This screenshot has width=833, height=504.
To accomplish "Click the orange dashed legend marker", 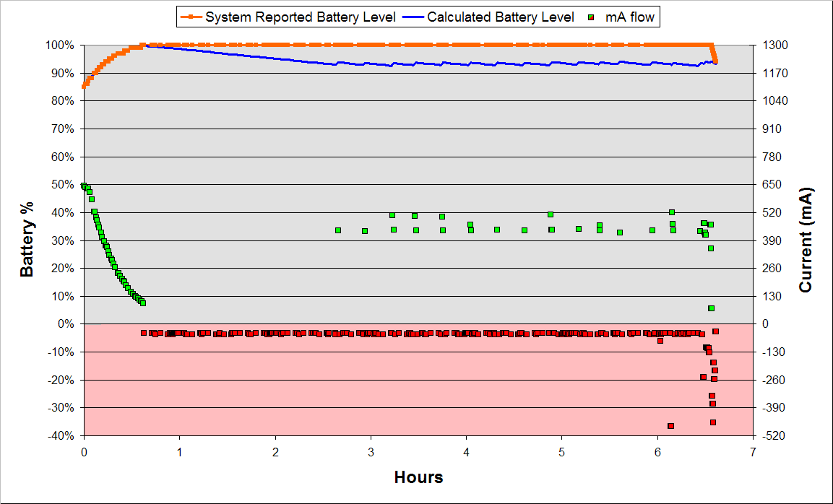I will pos(191,16).
